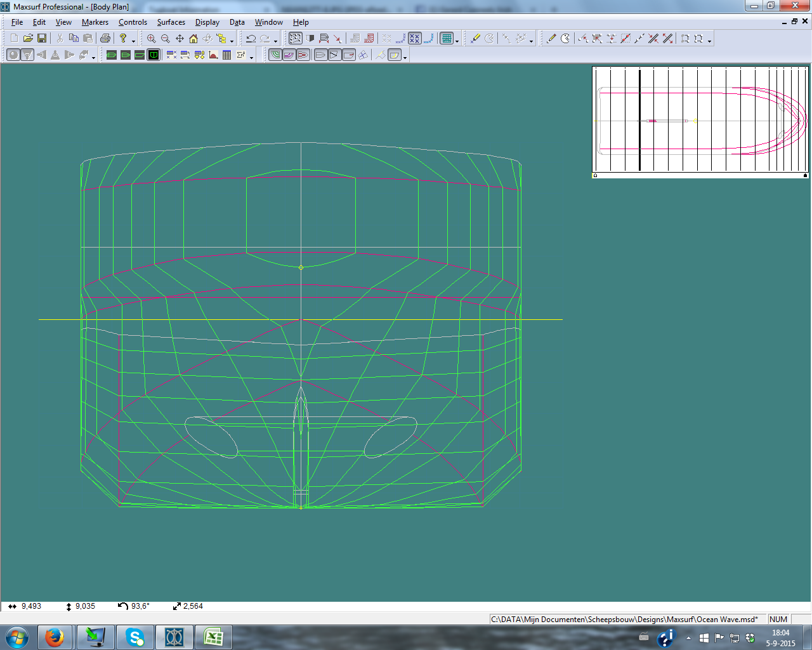Print the body plan view
The image size is (812, 650).
105,39
